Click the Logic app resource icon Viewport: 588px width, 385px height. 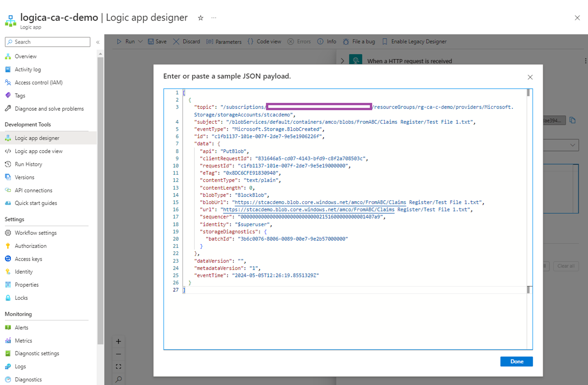click(11, 21)
